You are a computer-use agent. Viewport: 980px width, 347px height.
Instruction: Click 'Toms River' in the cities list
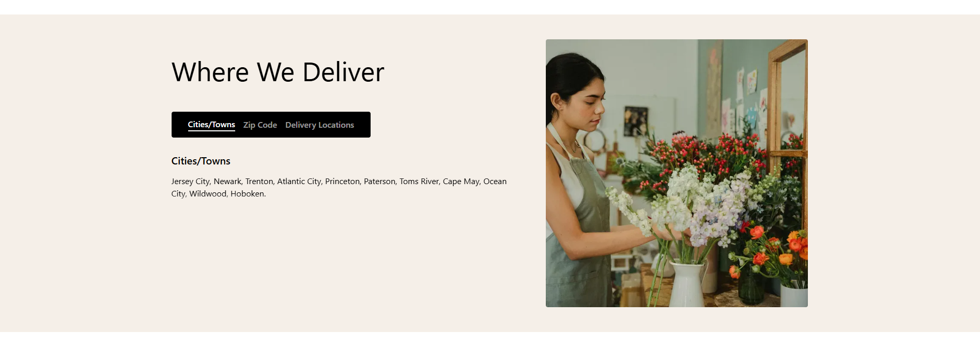tap(419, 182)
